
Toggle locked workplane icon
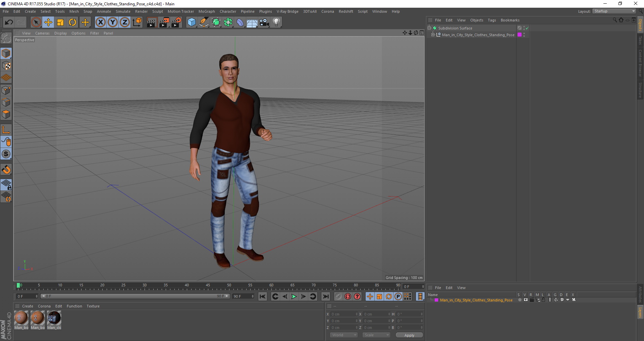[x=6, y=184]
